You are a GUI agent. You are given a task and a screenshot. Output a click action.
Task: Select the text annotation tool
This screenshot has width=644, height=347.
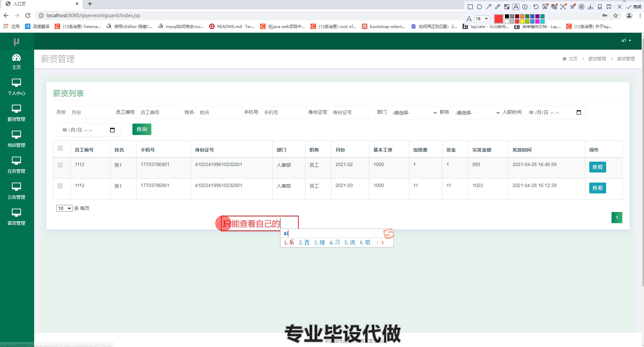[516, 7]
